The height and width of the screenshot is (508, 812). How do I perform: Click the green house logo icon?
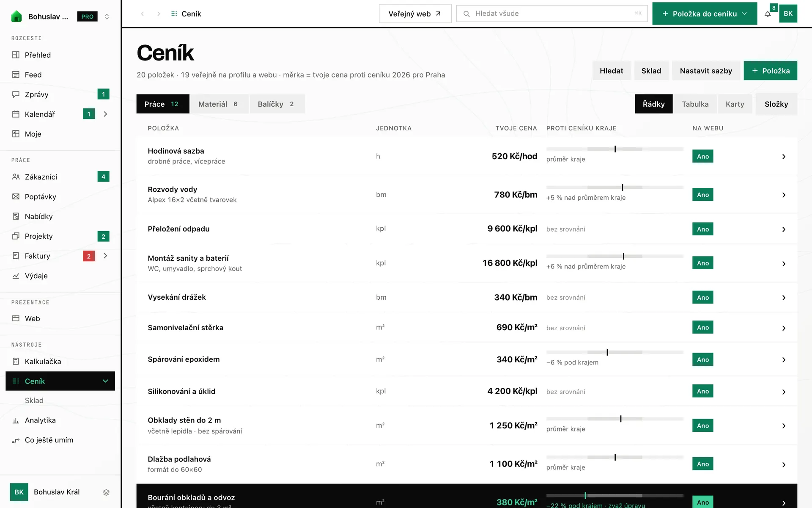tap(16, 17)
